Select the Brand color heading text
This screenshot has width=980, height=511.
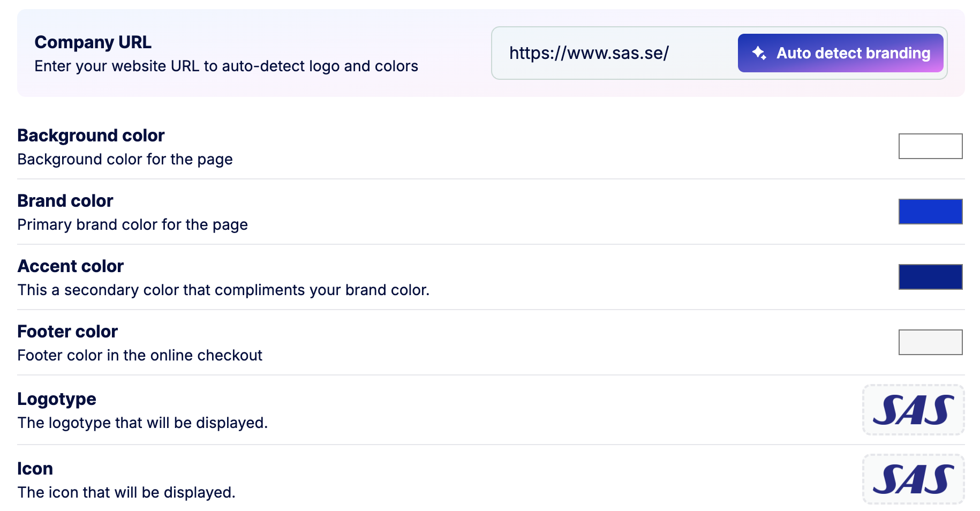[x=65, y=201]
